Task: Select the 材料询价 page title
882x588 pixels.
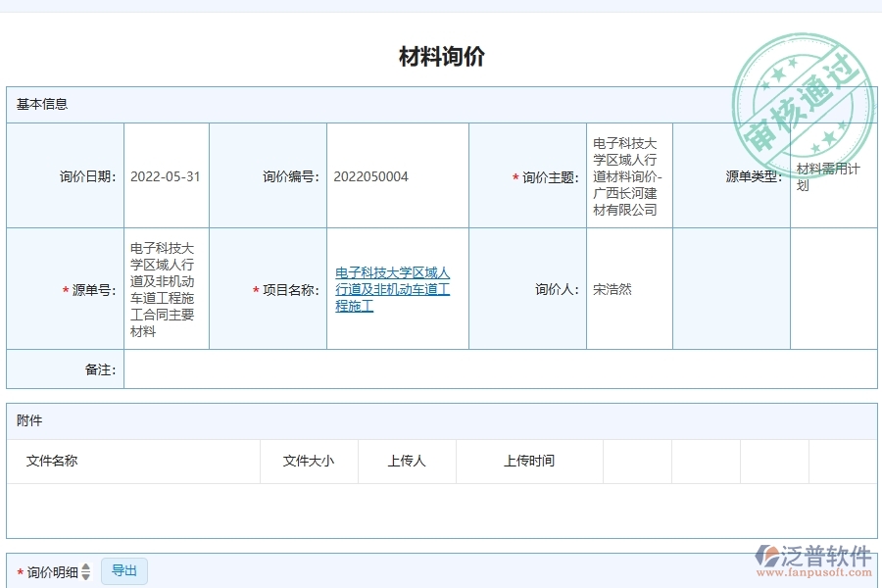Action: pyautogui.click(x=441, y=56)
